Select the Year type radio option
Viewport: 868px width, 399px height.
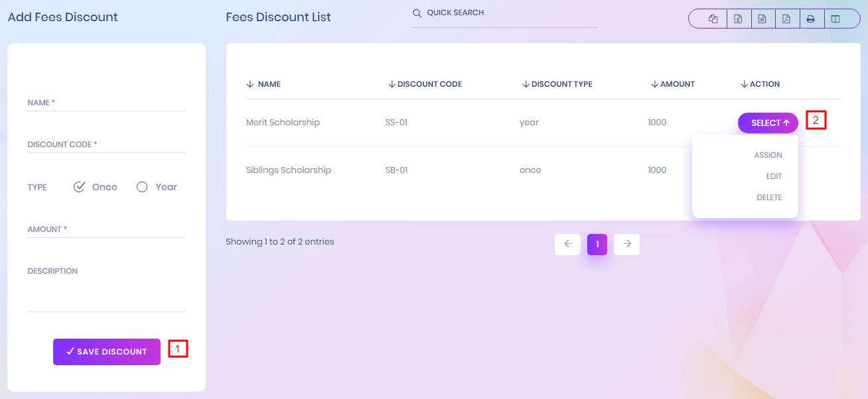pos(142,187)
